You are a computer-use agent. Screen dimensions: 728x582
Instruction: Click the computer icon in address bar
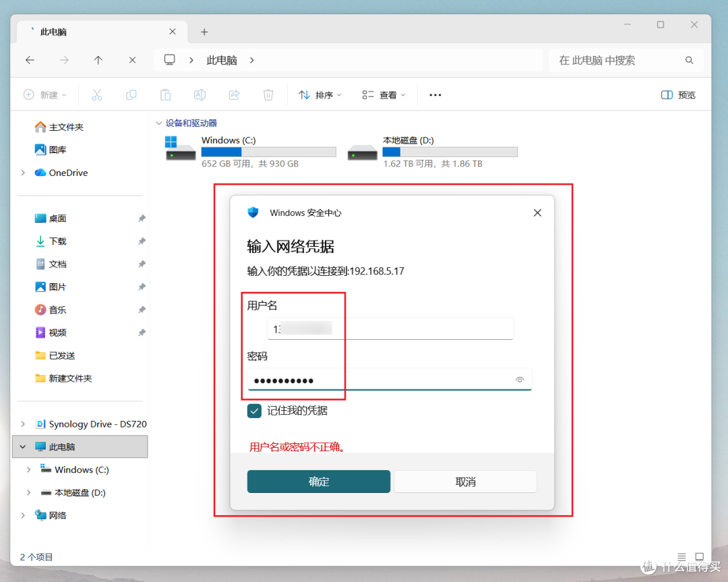pos(169,60)
